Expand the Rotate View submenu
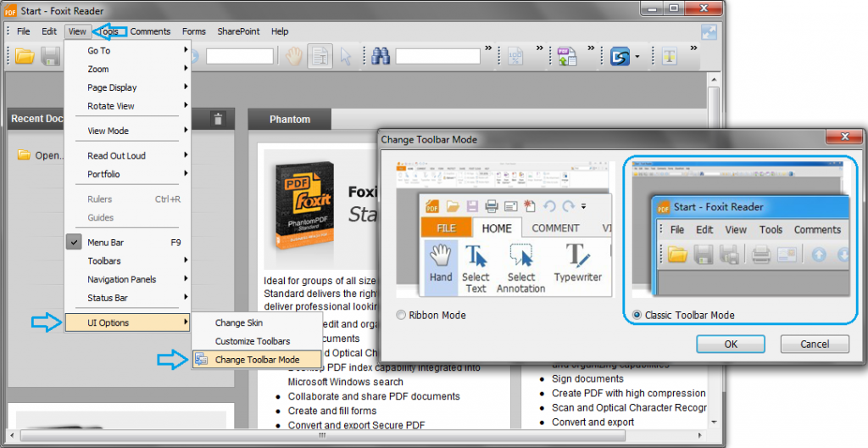Viewport: 868px width, 448px height. coord(128,106)
